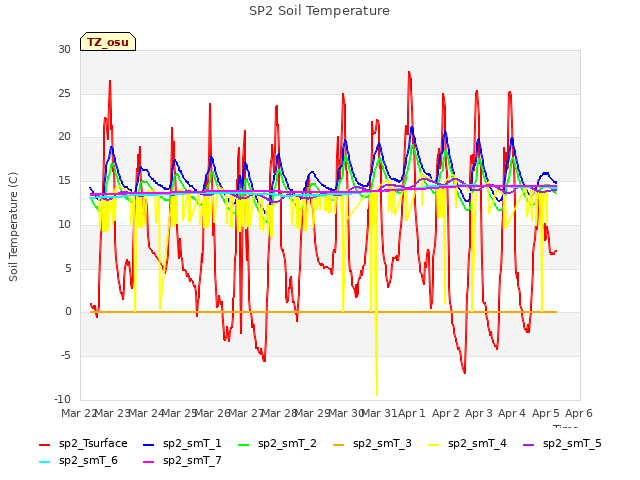Click the yellow spike dropping to about -9.5

point(377,393)
